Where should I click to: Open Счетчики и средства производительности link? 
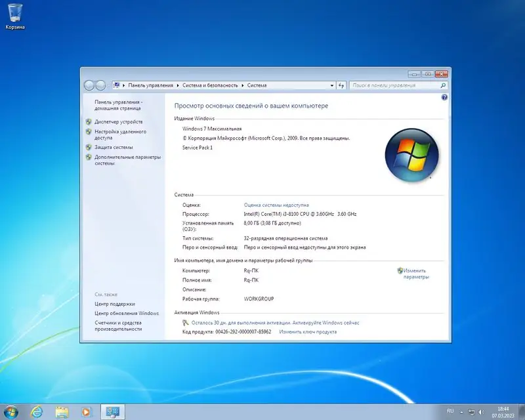point(118,326)
